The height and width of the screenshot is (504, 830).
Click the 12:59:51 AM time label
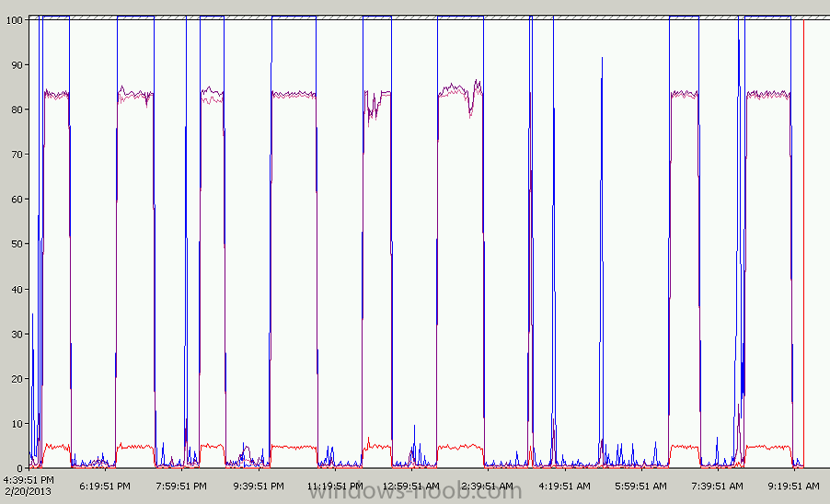411,486
